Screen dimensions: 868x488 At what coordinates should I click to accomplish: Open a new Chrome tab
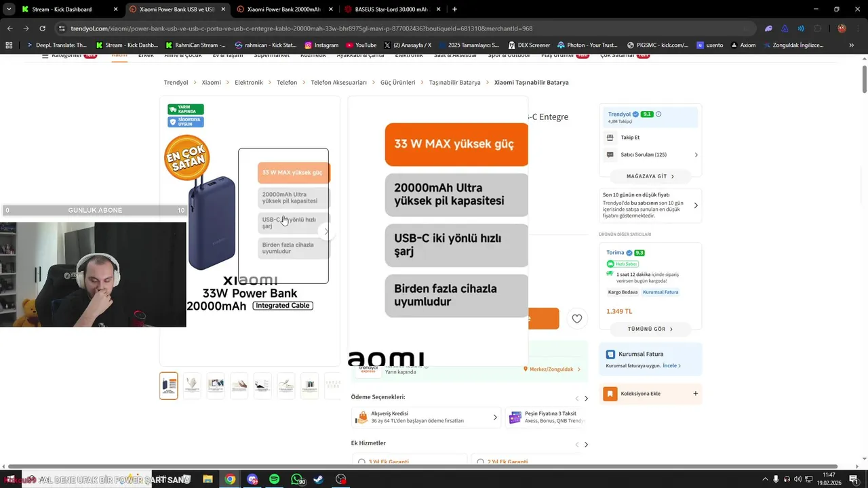454,9
